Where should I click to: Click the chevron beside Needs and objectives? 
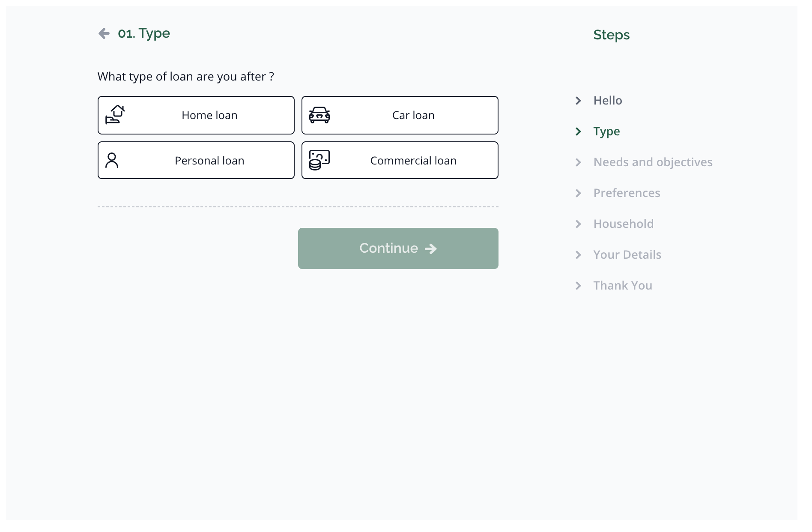(x=578, y=162)
